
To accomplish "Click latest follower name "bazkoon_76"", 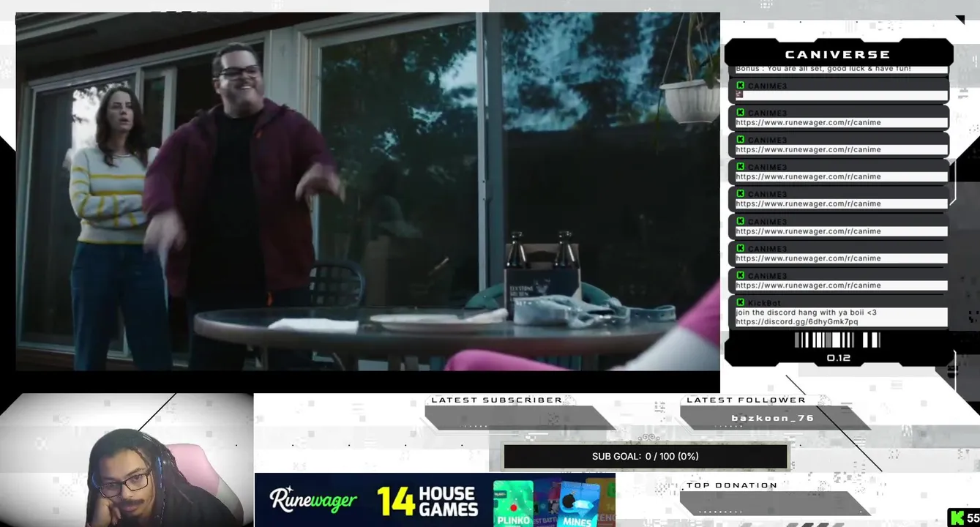I will coord(772,418).
